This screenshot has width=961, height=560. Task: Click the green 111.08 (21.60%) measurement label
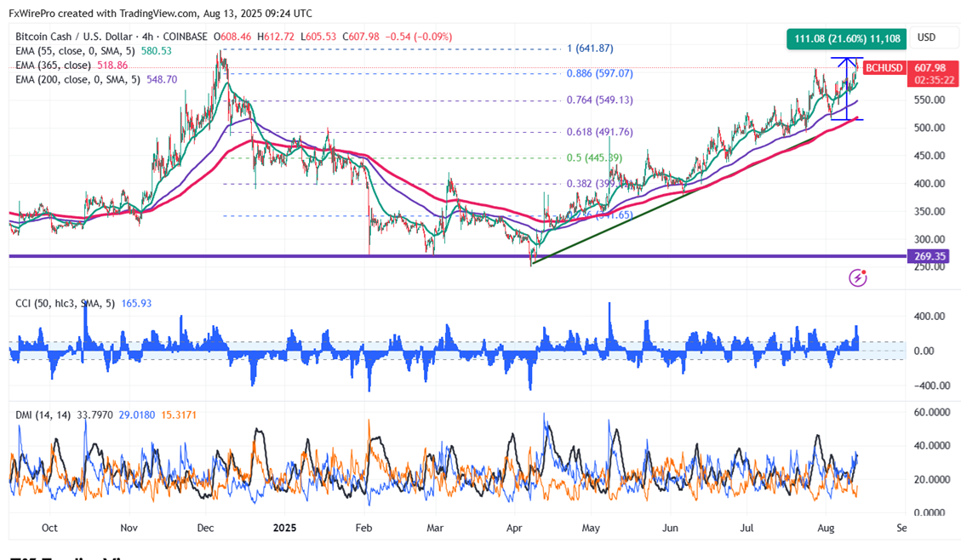coord(847,38)
